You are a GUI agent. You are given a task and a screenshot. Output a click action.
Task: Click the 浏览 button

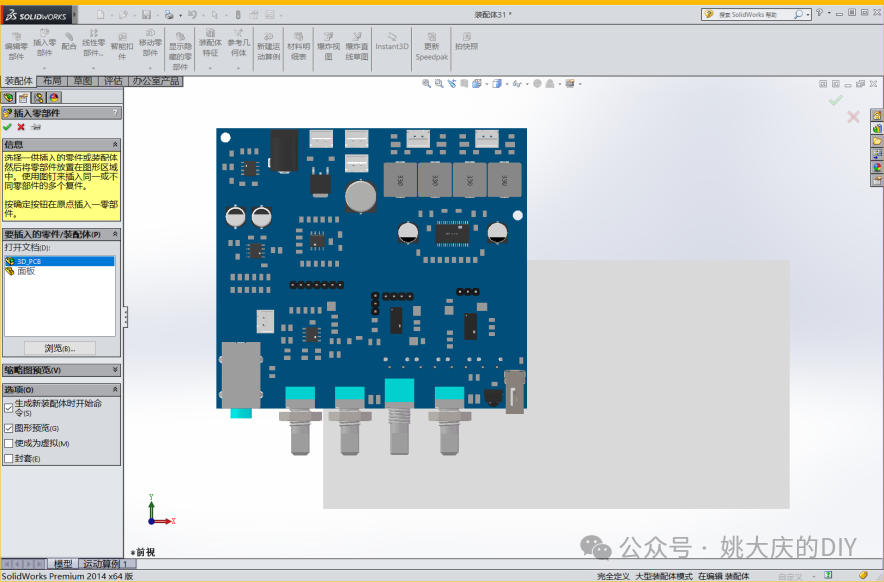click(60, 348)
